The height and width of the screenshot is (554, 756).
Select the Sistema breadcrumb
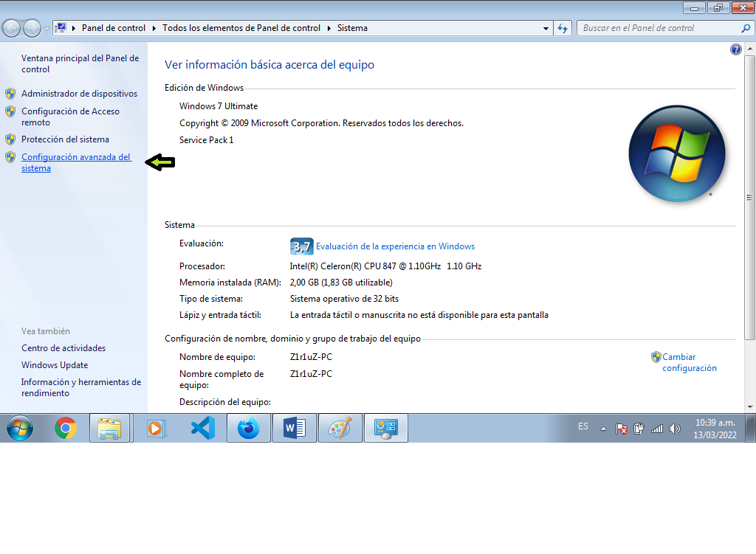tap(352, 28)
